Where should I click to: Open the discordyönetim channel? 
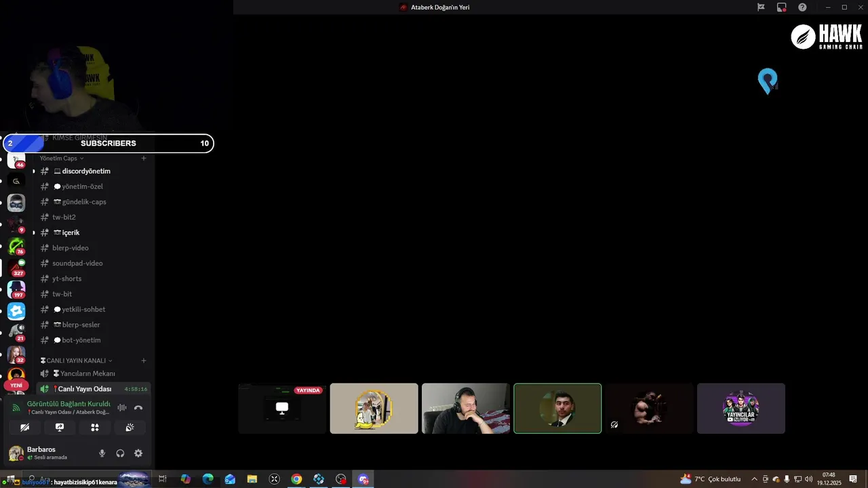[x=94, y=171]
